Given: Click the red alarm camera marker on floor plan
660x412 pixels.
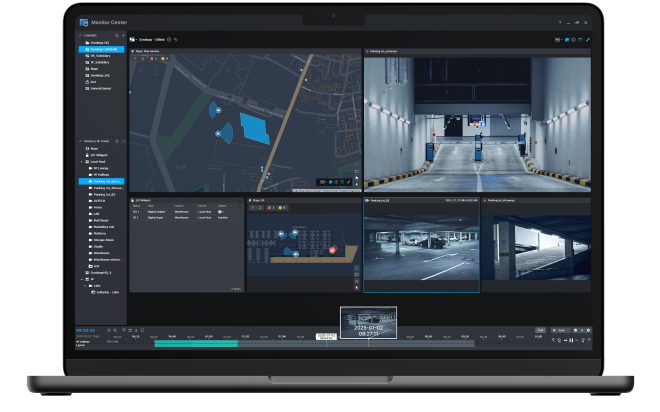Looking at the screenshot, I should 332,250.
